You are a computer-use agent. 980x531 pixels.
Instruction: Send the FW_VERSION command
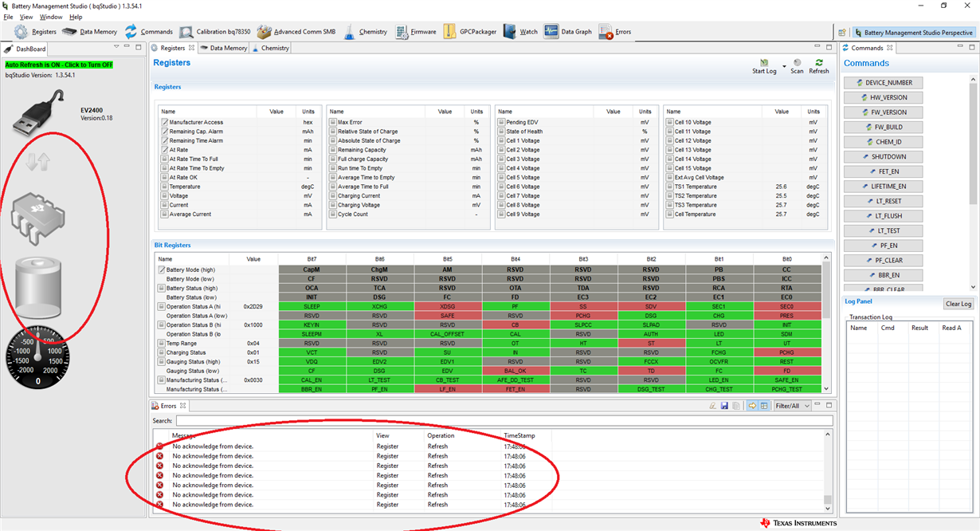883,112
